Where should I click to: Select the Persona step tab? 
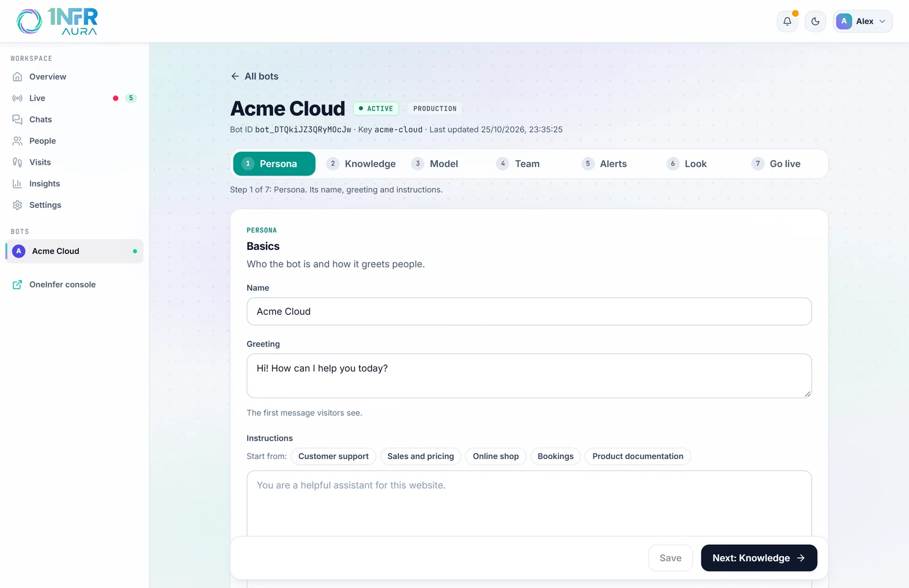[x=274, y=164]
